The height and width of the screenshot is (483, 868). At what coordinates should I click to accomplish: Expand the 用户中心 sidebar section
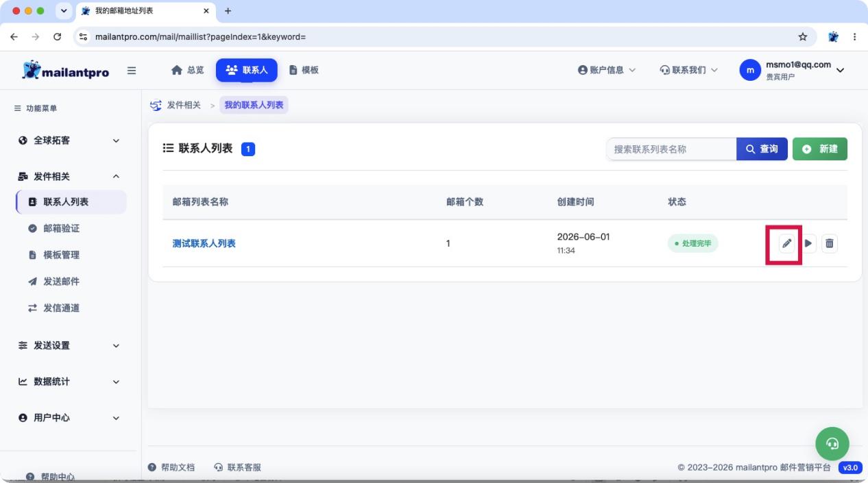(70, 418)
